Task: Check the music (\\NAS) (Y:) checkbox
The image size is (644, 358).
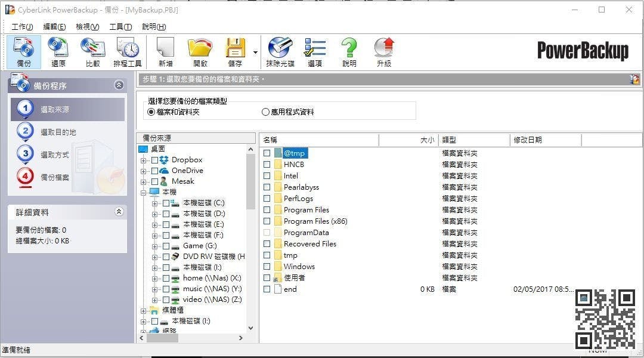Action: tap(166, 289)
